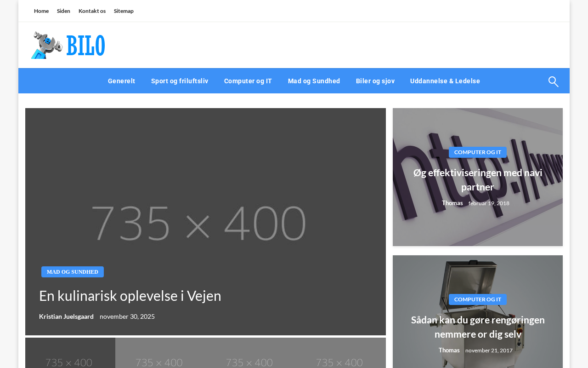Image resolution: width=588 pixels, height=368 pixels.
Task: Select the Generelt menu item
Action: click(122, 81)
